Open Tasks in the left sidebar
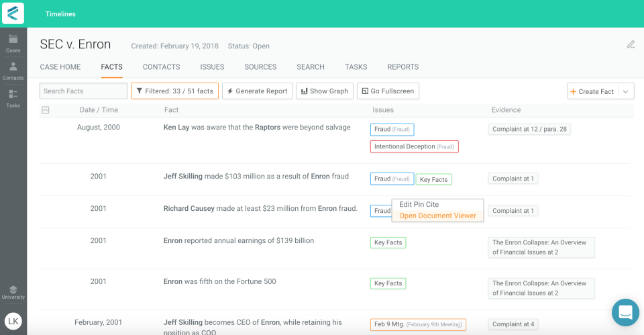 pos(13,99)
